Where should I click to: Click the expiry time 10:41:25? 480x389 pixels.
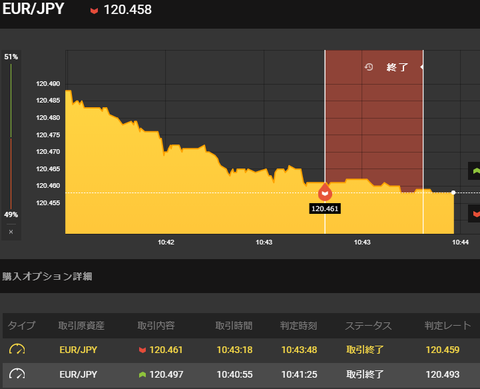pyautogui.click(x=299, y=374)
